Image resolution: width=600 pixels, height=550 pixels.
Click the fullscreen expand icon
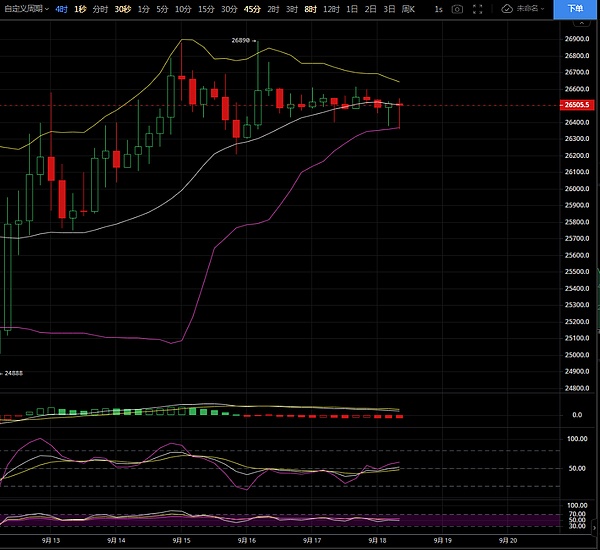[x=483, y=8]
